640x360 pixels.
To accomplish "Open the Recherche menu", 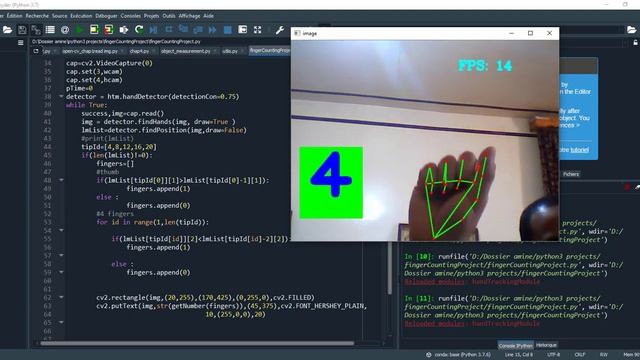I will 37,16.
